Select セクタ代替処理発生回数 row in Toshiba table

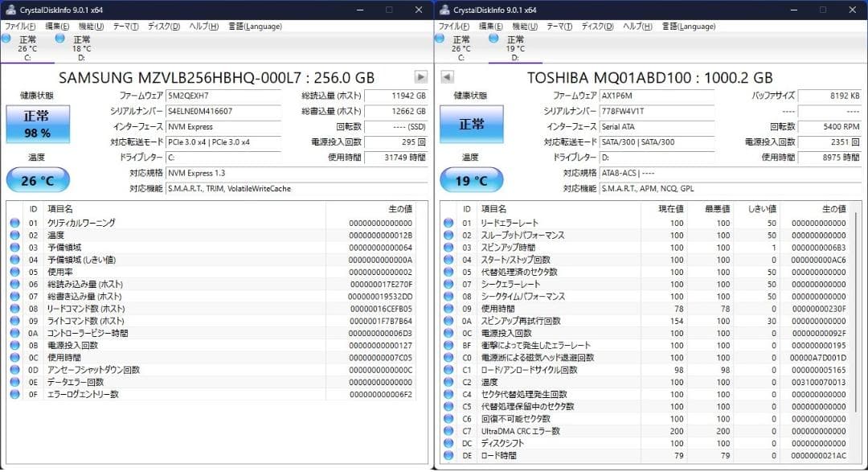tap(646, 394)
